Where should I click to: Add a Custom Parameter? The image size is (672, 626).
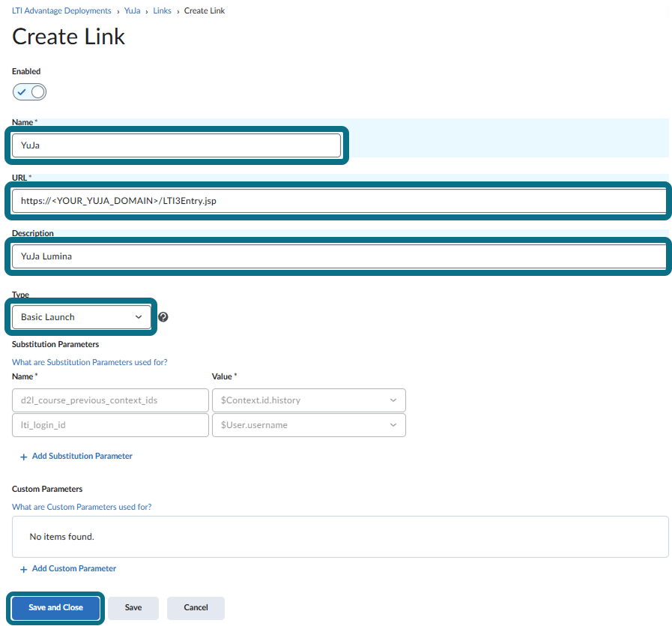pos(68,568)
